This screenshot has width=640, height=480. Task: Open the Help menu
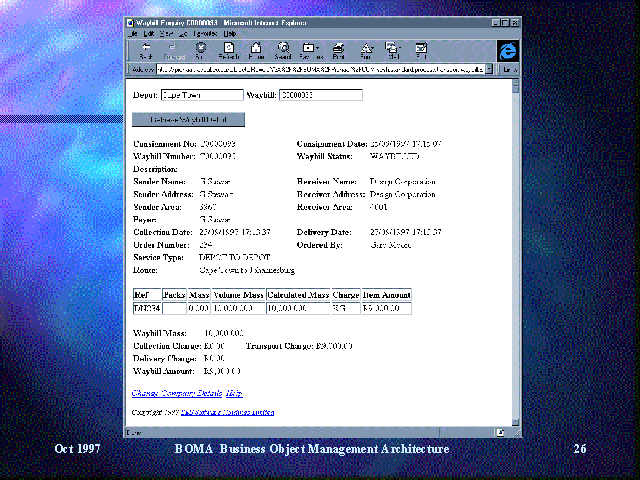[x=229, y=33]
